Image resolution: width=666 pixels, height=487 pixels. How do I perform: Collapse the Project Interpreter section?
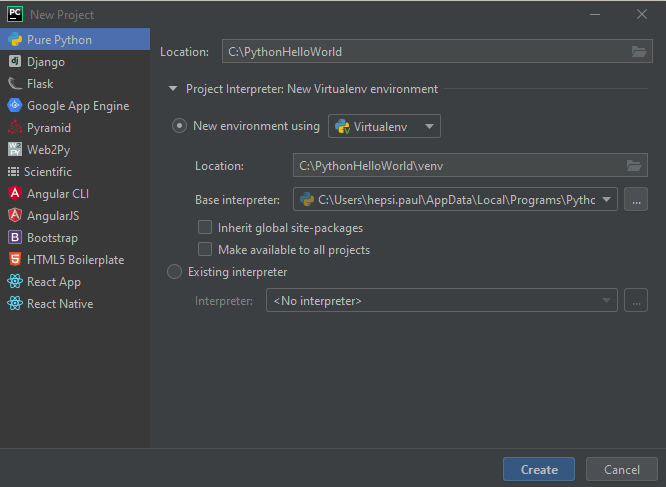[x=173, y=89]
